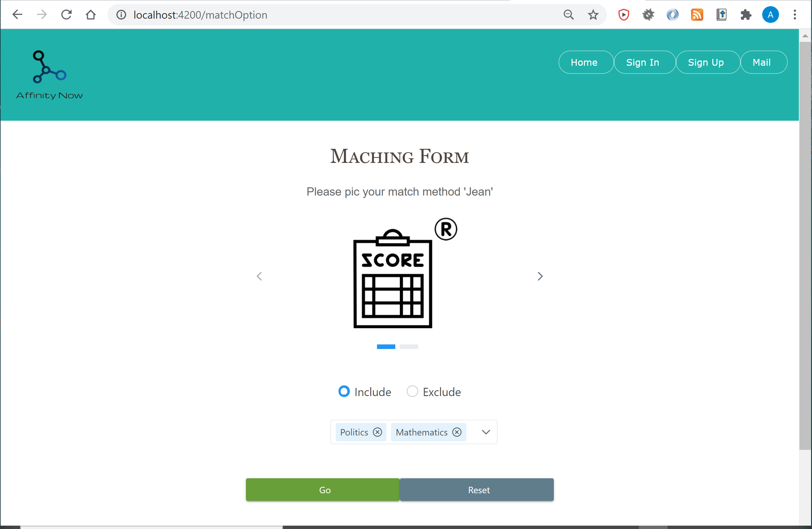Open the browser home page icon
This screenshot has height=529, width=812.
90,15
